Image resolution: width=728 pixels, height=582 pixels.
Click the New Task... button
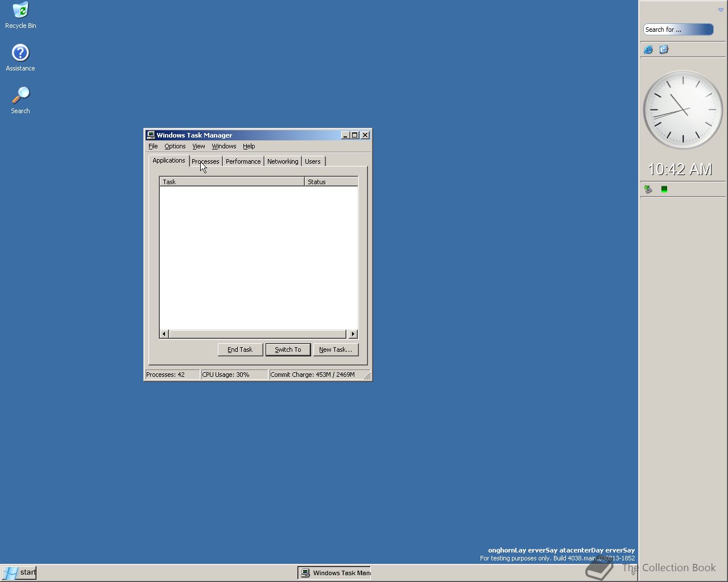click(x=336, y=350)
